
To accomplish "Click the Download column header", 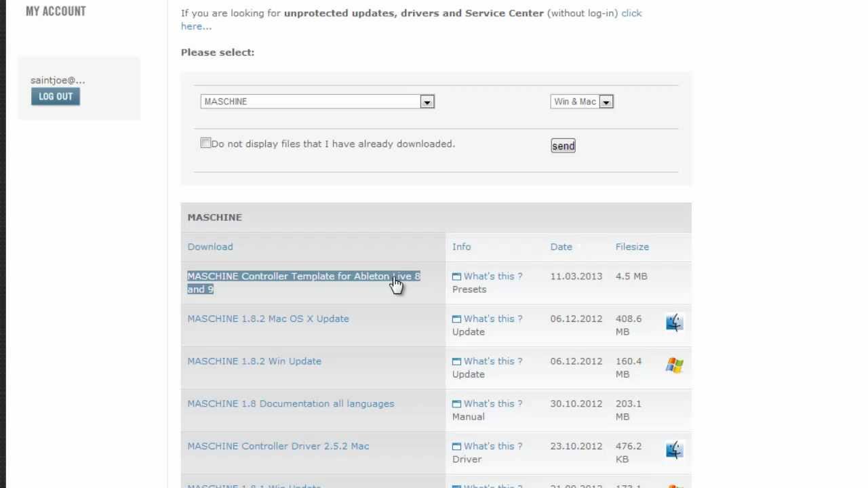I will (210, 247).
